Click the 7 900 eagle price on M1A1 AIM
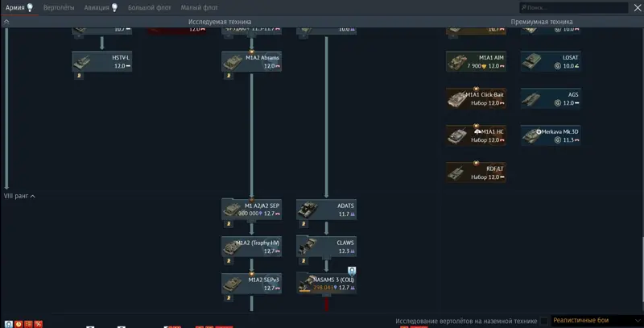Image resolution: width=644 pixels, height=328 pixels. 477,66
